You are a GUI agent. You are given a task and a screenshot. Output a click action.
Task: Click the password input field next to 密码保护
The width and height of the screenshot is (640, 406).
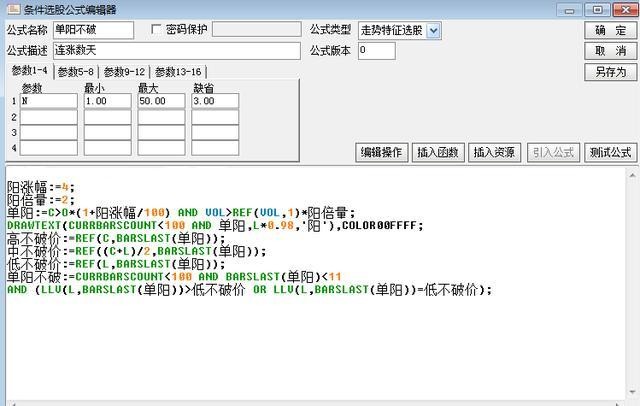[257, 29]
